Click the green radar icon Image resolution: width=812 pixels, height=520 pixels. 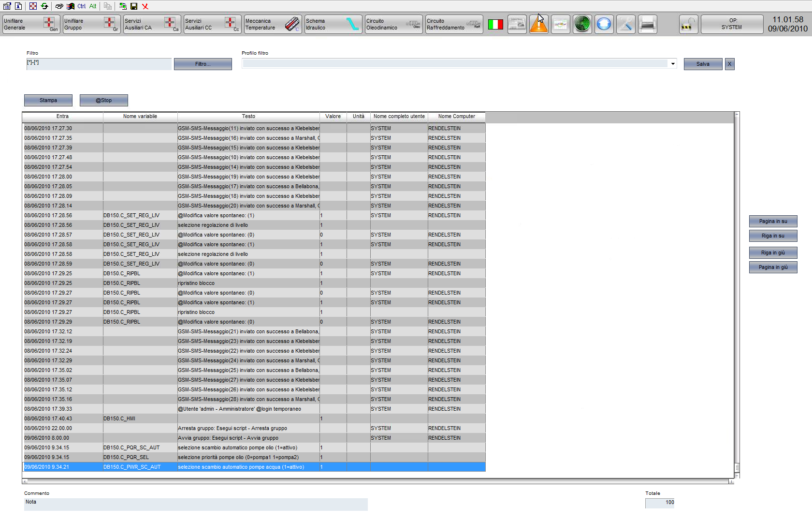click(582, 24)
